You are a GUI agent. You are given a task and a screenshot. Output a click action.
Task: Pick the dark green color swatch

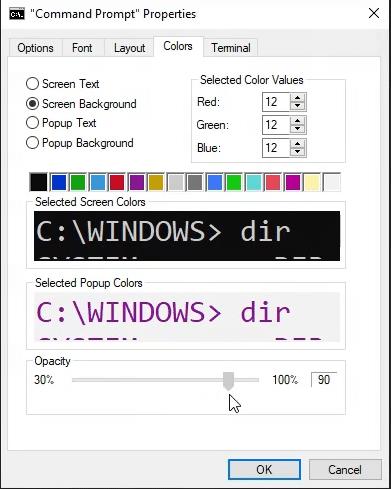pos(78,182)
